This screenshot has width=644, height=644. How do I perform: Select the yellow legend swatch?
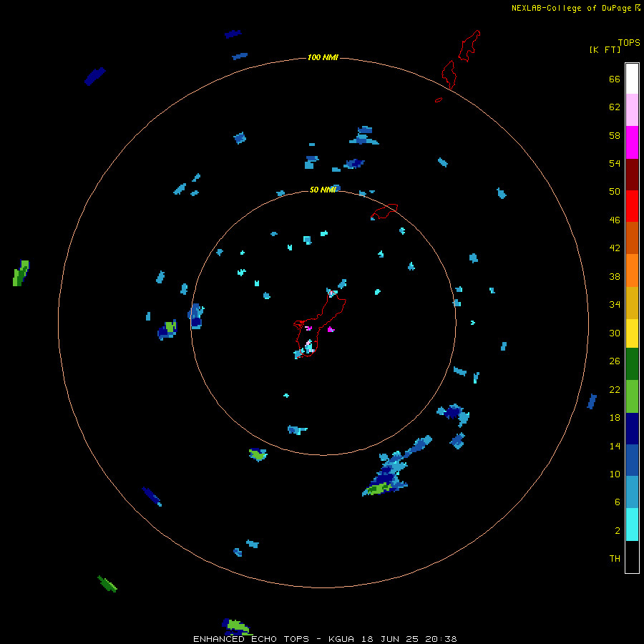632,333
